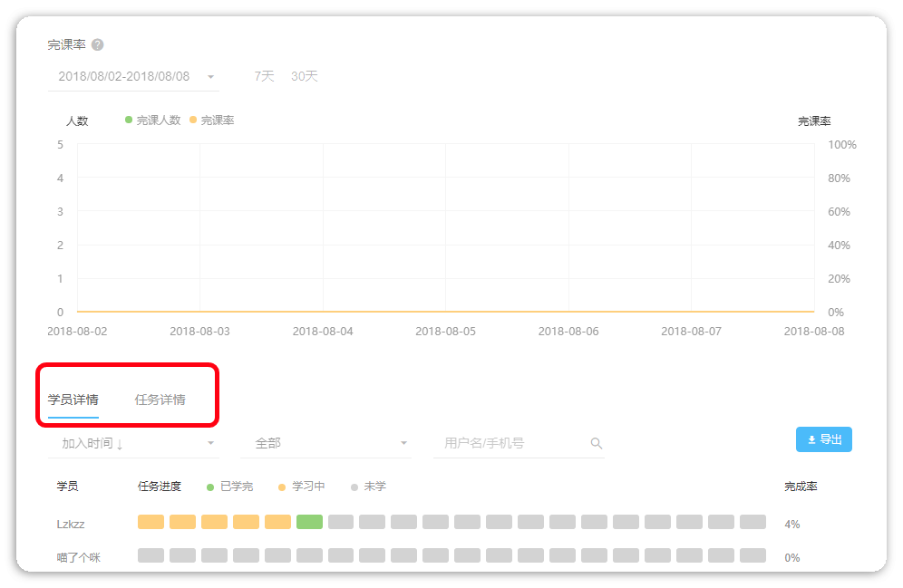Click Lzkzz's first yellow task block
This screenshot has width=903, height=588.
tap(150, 522)
